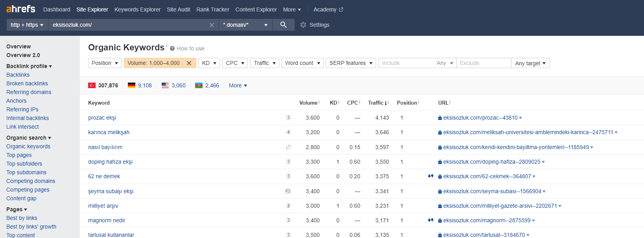Remove the Volume 1,000–4,000 filter
The height and width of the screenshot is (238, 644).
click(x=189, y=63)
